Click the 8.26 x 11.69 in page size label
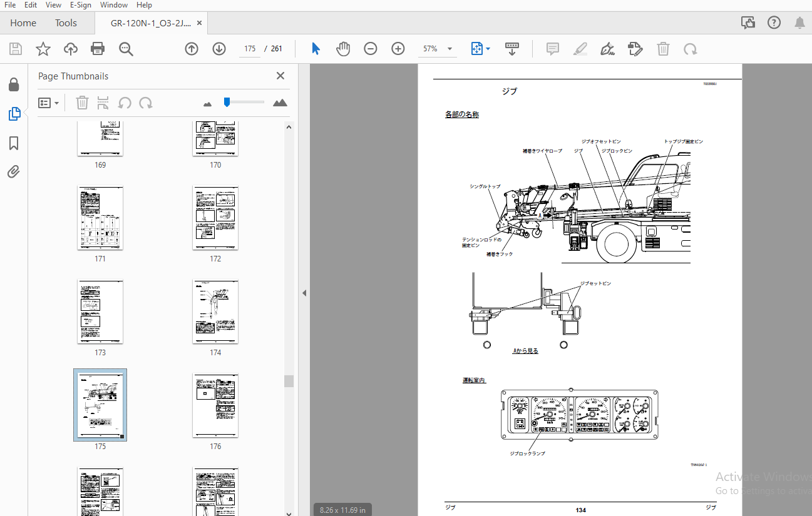Screen dimensions: 812x516 click(x=342, y=510)
